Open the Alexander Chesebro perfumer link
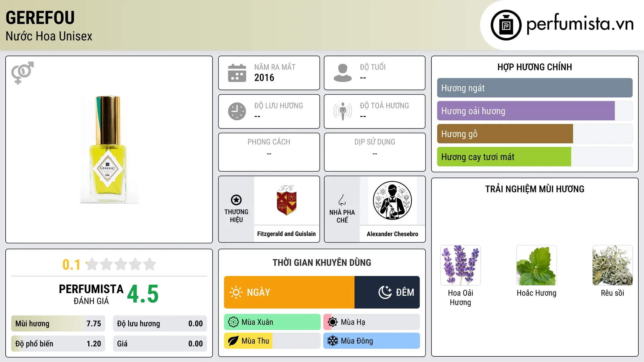 (392, 234)
